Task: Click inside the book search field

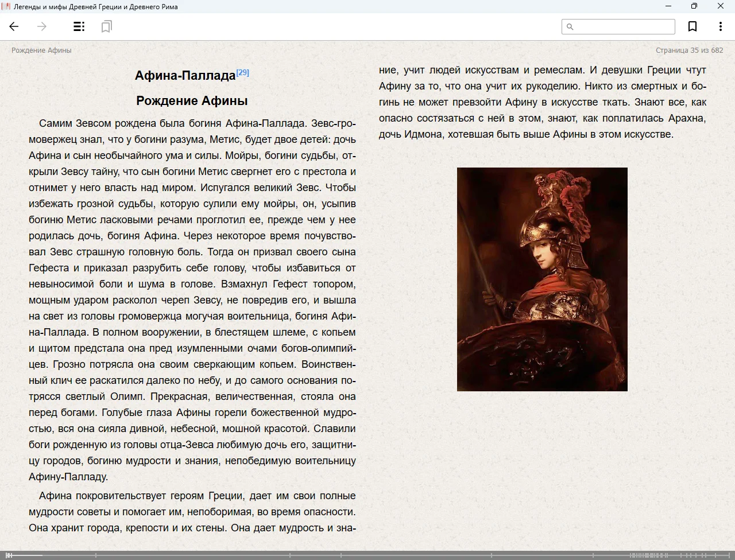Action: 624,26
